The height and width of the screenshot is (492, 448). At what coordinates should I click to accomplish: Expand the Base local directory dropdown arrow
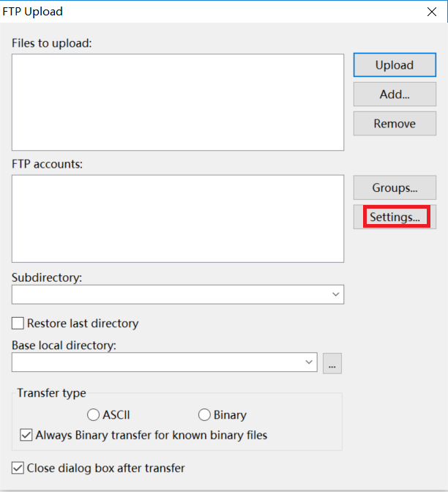[x=309, y=362]
